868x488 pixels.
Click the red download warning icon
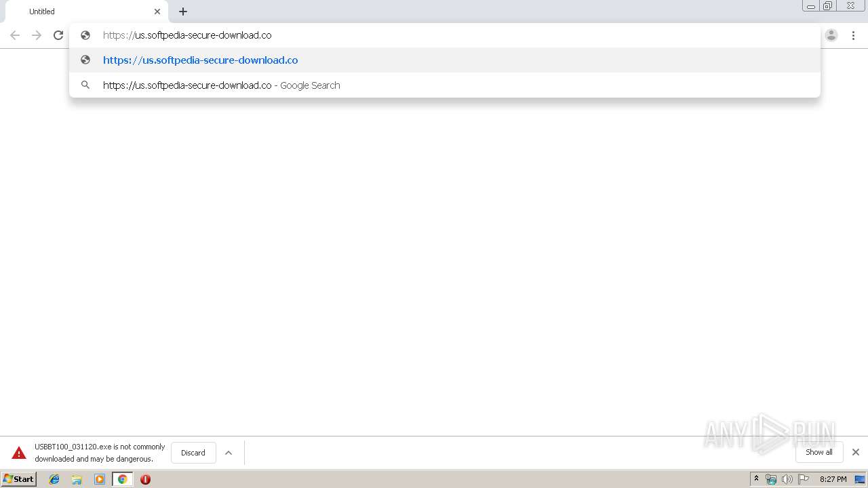(x=19, y=453)
